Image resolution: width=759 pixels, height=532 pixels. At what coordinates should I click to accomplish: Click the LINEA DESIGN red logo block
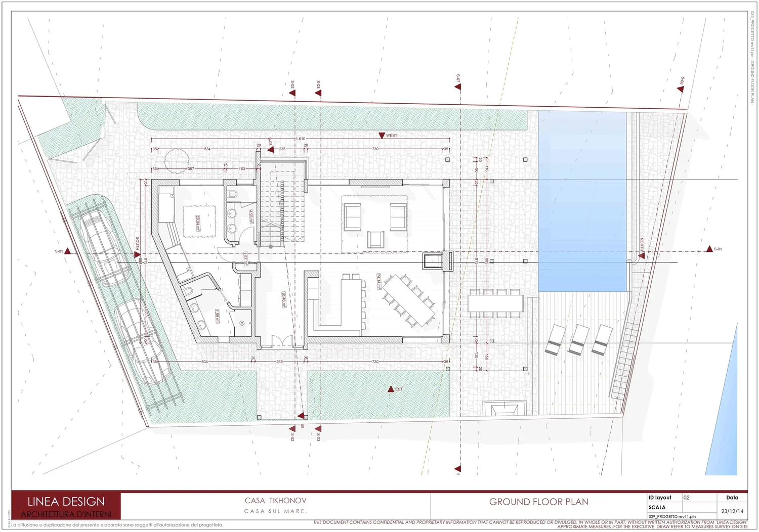pyautogui.click(x=66, y=506)
